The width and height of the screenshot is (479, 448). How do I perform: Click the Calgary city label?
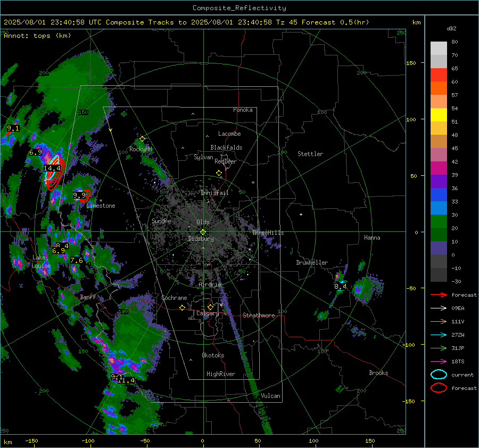(208, 313)
